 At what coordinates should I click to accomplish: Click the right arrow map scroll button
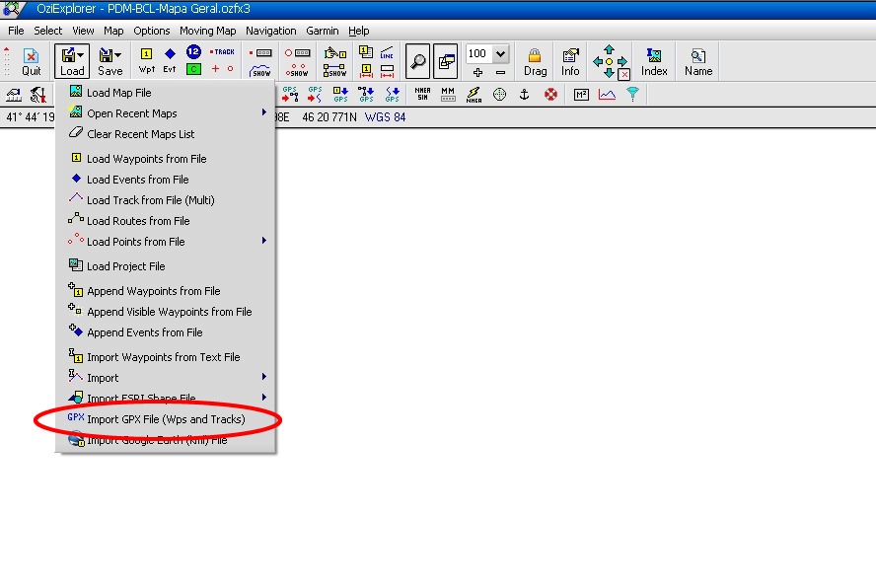click(621, 61)
